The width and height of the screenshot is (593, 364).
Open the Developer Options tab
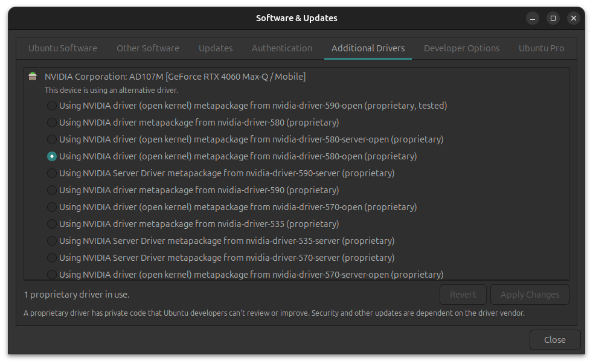461,48
